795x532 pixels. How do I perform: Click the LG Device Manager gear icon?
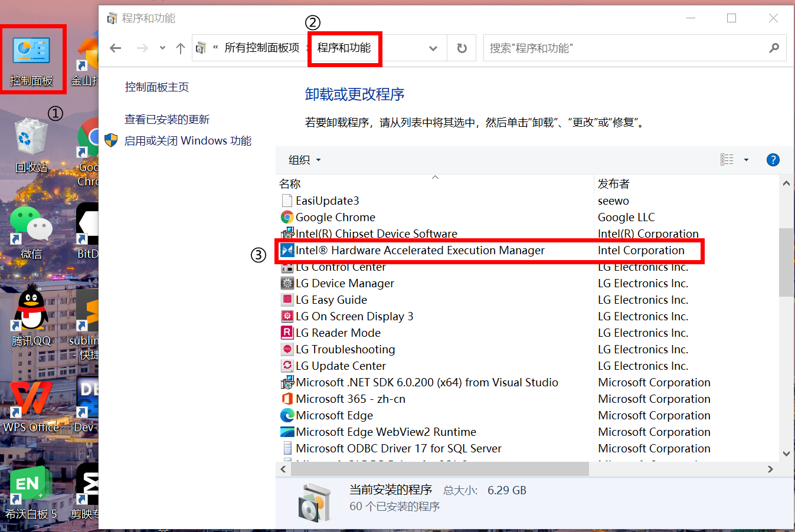[287, 283]
